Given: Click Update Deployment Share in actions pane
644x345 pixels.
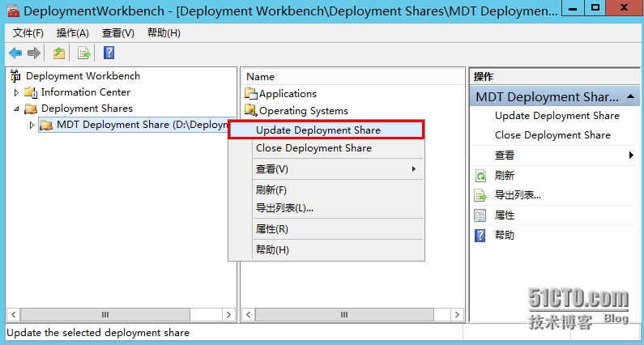Looking at the screenshot, I should 557,116.
